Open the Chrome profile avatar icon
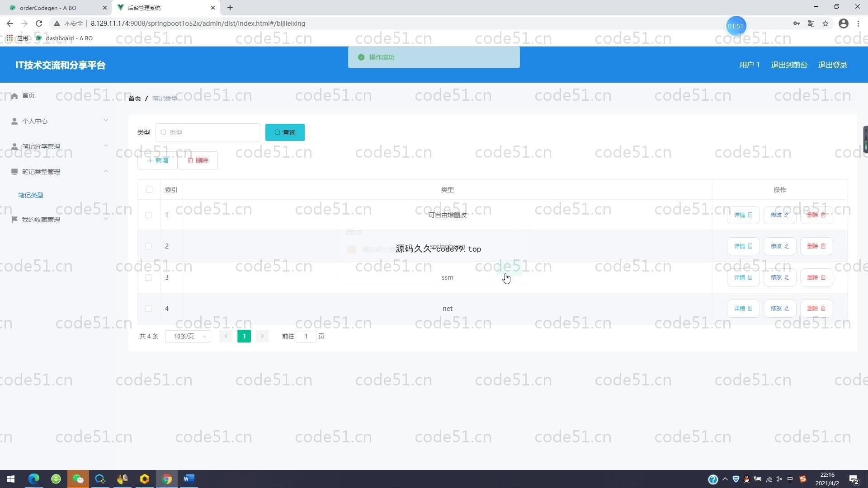868x488 pixels. tap(843, 23)
